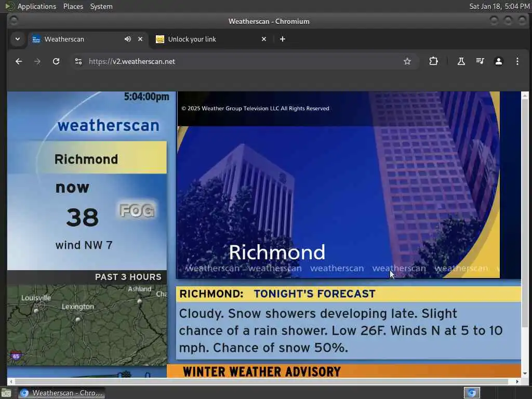Screen dimensions: 532x399
Task: Click the I-65 highway shield on map
Action: [x=16, y=356]
